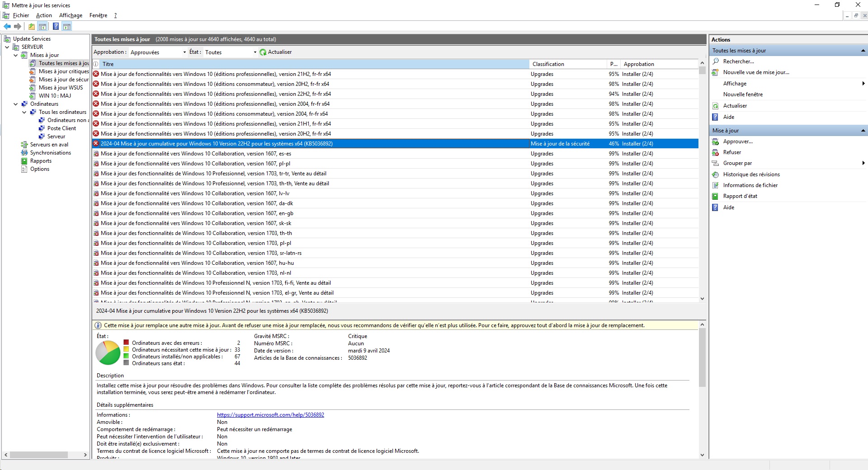Open the Action menu

(44, 15)
